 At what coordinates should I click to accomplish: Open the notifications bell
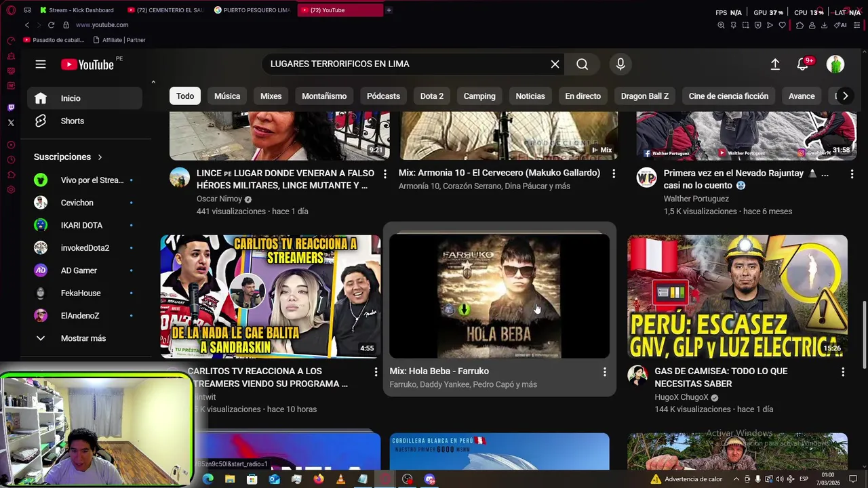802,64
